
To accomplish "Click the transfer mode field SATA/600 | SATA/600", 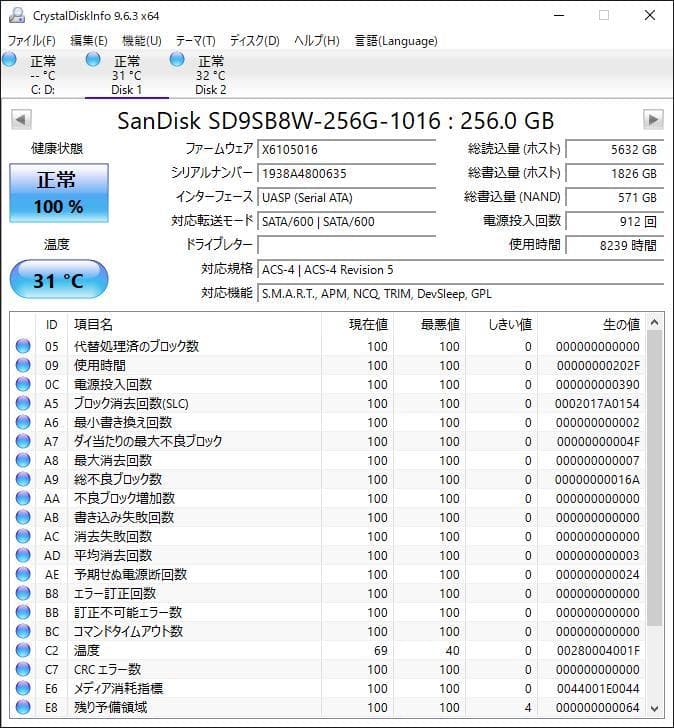I will click(346, 221).
